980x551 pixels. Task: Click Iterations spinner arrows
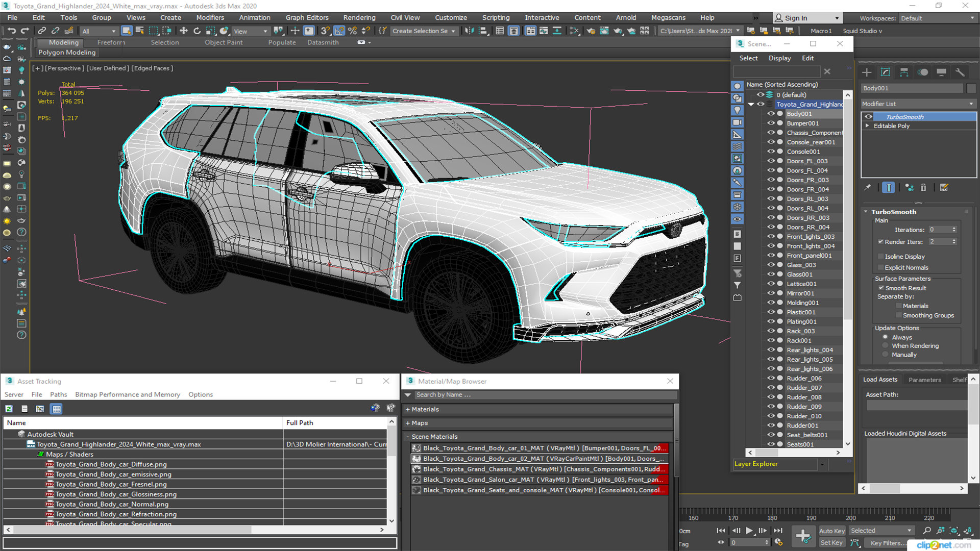point(954,230)
